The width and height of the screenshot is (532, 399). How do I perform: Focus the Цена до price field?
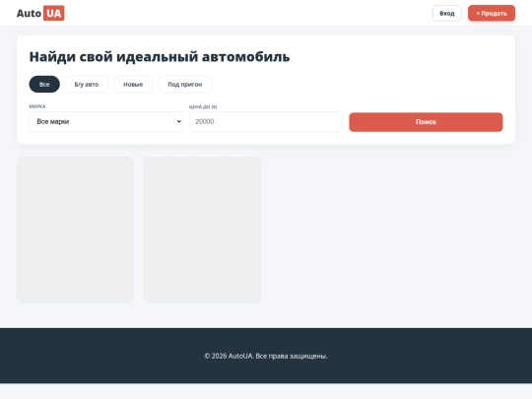tap(266, 121)
